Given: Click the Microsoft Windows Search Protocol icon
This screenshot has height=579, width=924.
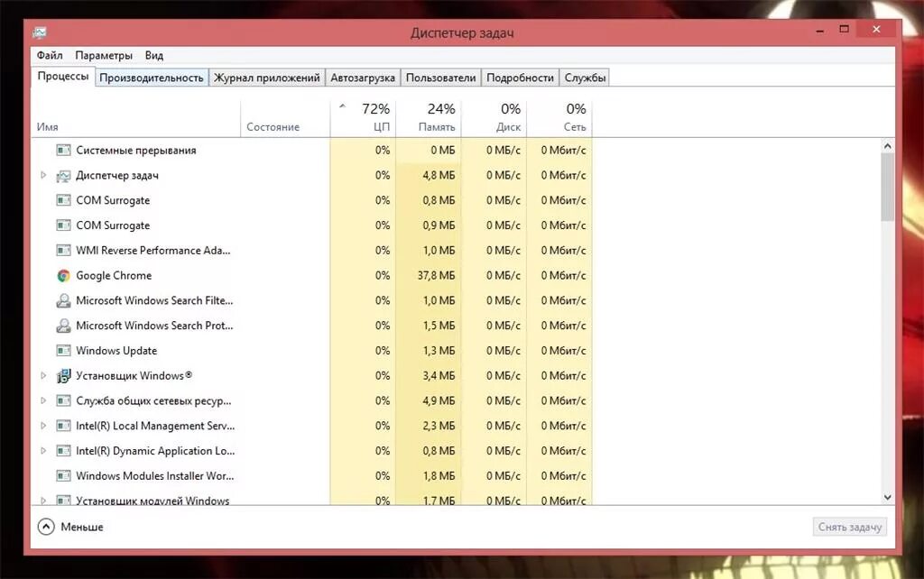Looking at the screenshot, I should click(x=63, y=326).
